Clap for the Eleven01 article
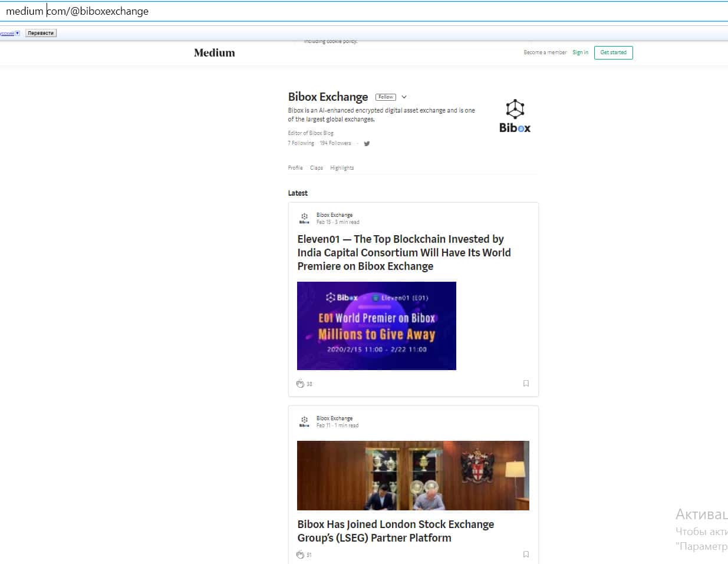 click(300, 384)
